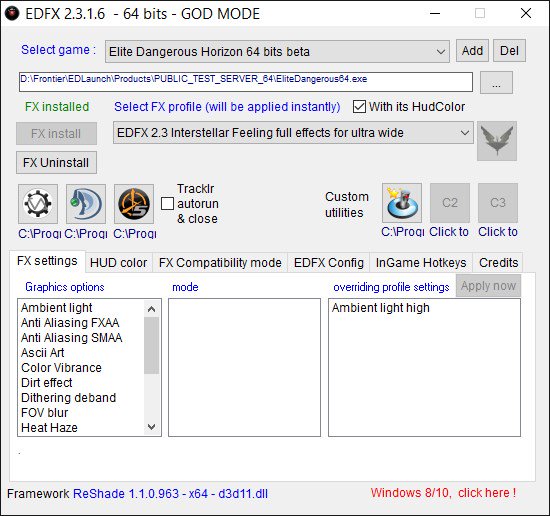This screenshot has width=550, height=516.
Task: Click the browse (...) path button
Action: click(496, 83)
